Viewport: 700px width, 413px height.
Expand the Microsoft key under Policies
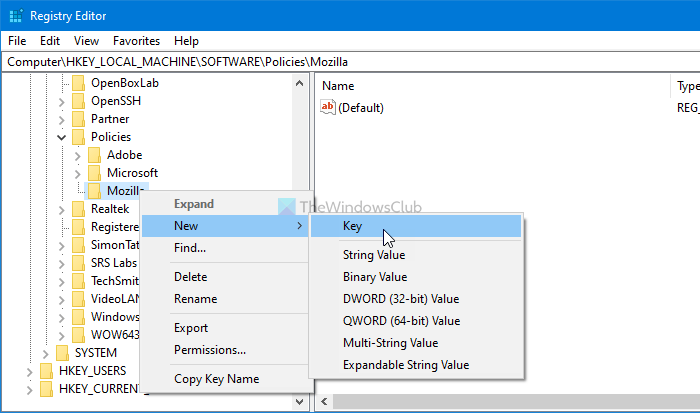click(x=78, y=174)
